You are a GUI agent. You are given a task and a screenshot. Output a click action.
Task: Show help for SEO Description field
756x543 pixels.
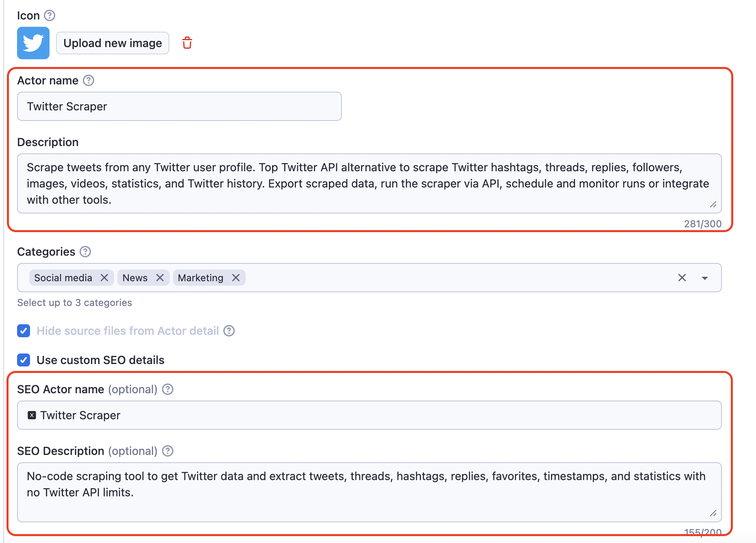[x=168, y=451]
